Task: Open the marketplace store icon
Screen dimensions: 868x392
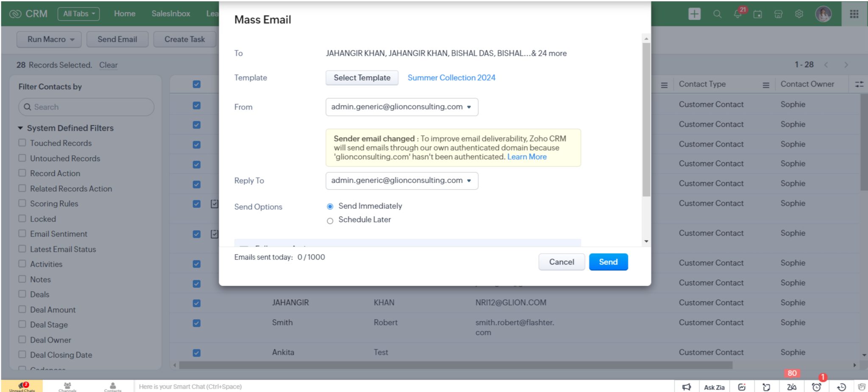Action: [778, 14]
